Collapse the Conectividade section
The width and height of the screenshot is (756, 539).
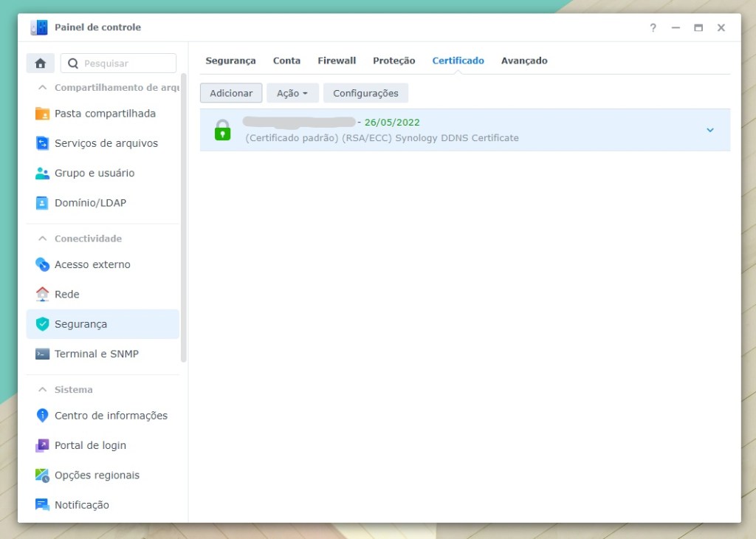tap(42, 238)
